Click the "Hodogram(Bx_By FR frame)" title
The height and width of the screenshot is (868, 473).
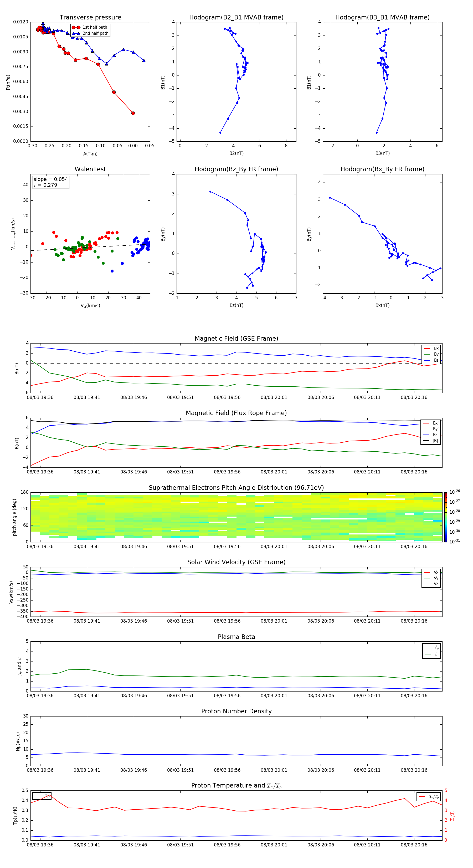[x=382, y=169]
